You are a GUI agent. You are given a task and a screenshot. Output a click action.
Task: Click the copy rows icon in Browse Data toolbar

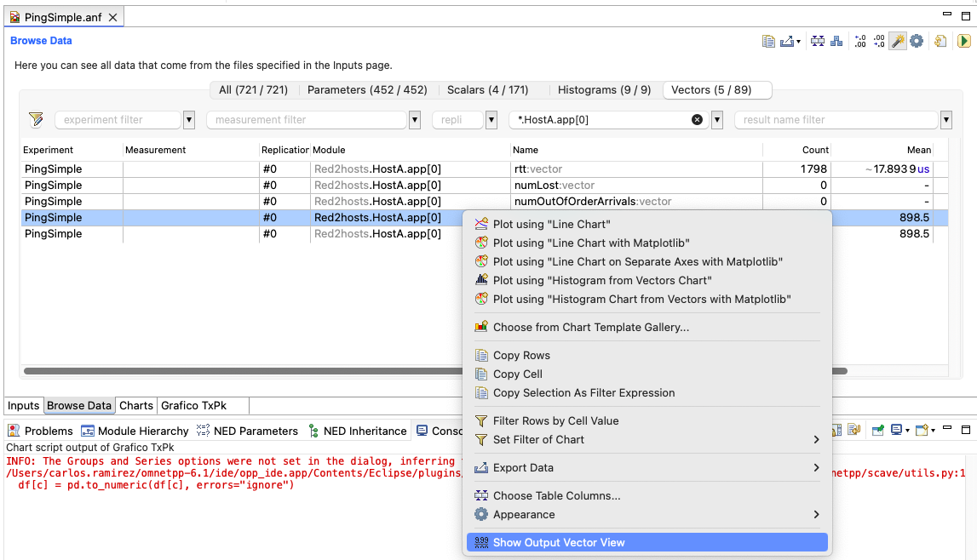click(768, 41)
